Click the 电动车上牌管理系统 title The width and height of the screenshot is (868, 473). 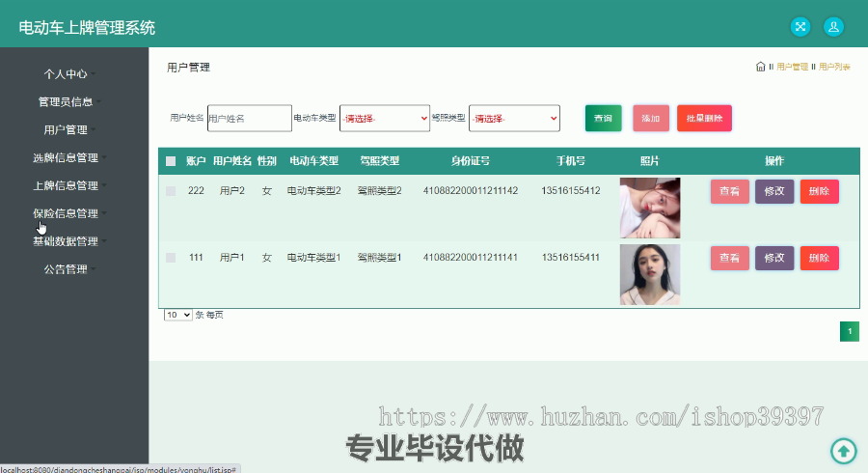pos(87,28)
